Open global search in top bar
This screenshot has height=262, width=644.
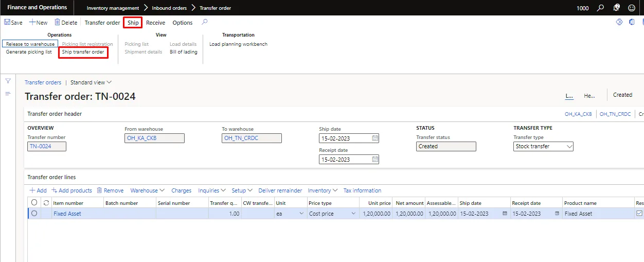tap(600, 8)
